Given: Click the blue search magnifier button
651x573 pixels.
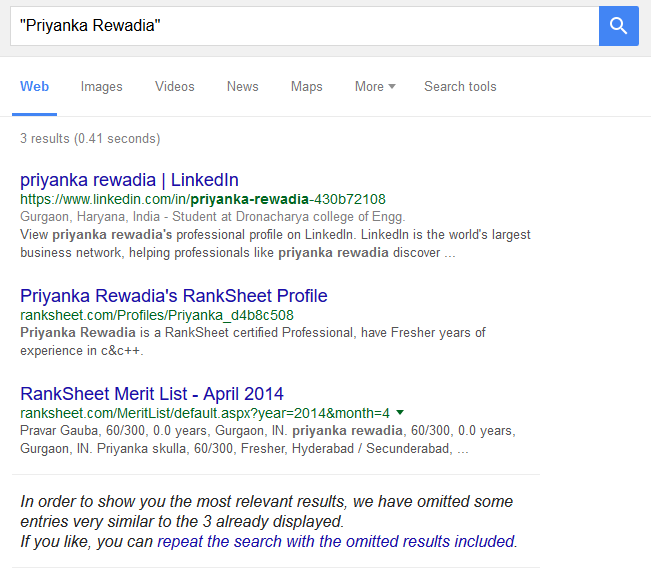Looking at the screenshot, I should 618,26.
